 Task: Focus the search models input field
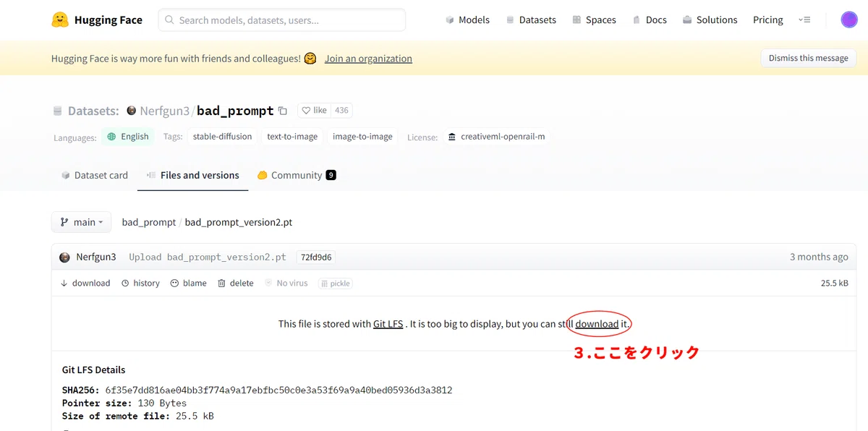[282, 20]
